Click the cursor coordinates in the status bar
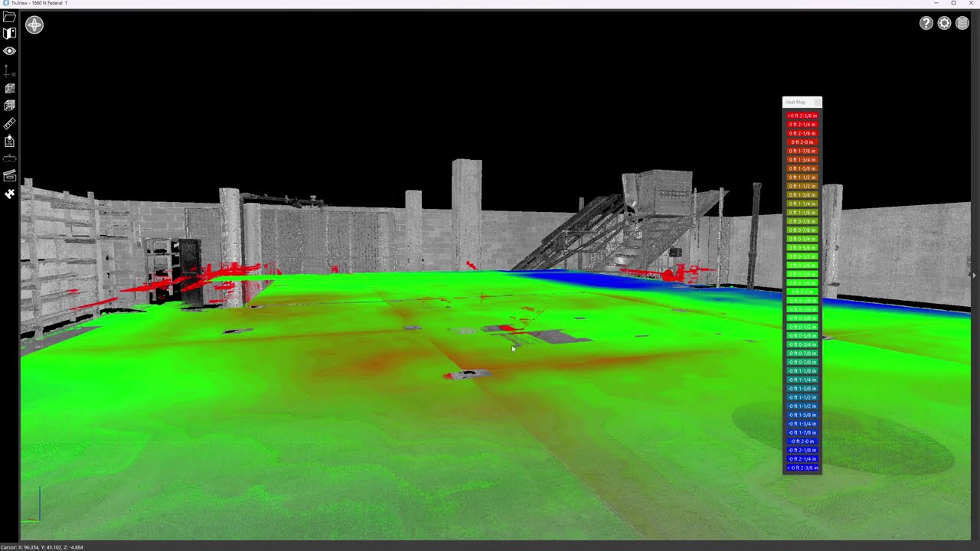Screen dimensions: 980x551 (x=42, y=547)
